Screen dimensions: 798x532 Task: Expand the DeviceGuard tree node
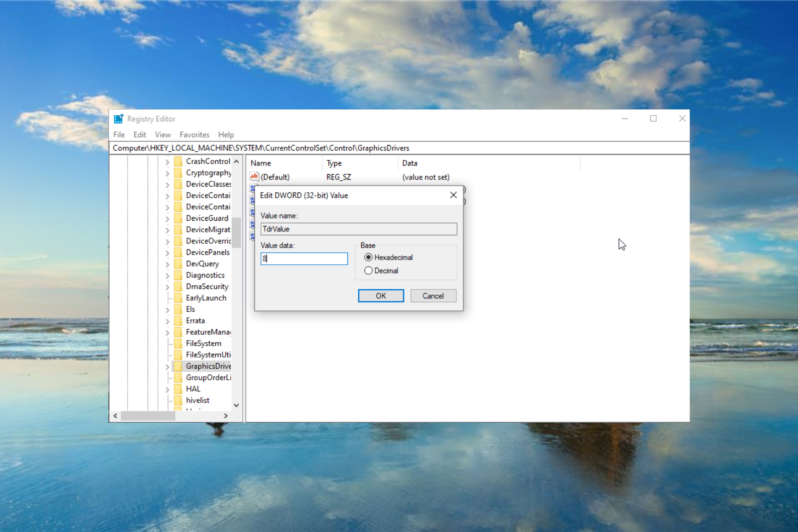point(167,219)
